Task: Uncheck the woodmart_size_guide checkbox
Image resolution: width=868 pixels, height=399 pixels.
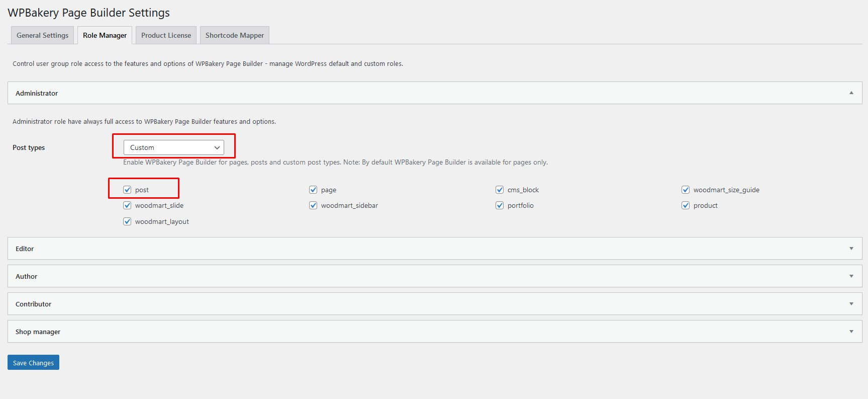Action: 686,190
